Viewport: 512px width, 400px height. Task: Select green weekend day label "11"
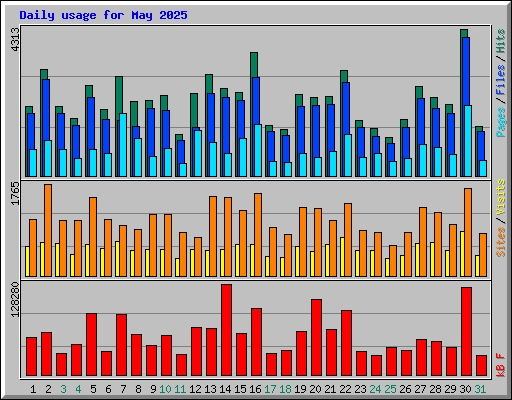pyautogui.click(x=180, y=389)
